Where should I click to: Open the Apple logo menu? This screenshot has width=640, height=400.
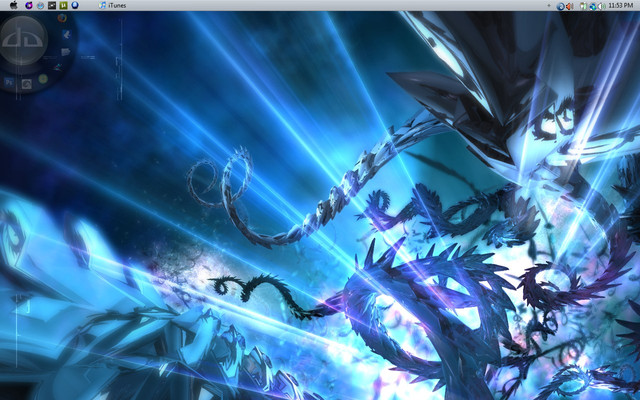(13, 5)
